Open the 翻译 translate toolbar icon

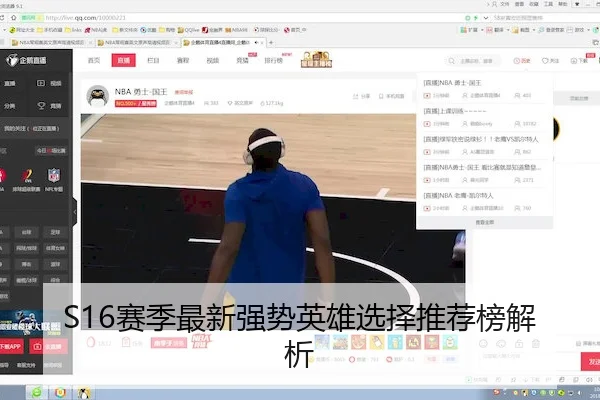pyautogui.click(x=489, y=30)
